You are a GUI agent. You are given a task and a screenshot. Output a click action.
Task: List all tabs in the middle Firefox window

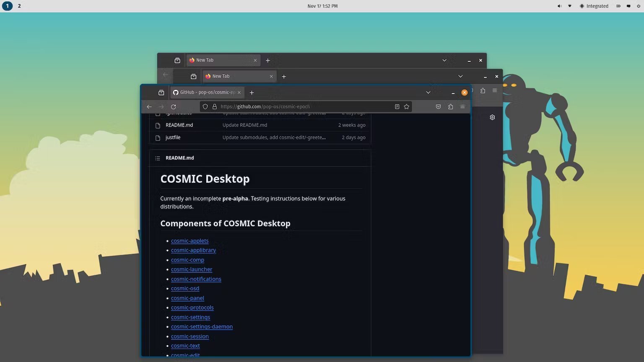coord(460,76)
